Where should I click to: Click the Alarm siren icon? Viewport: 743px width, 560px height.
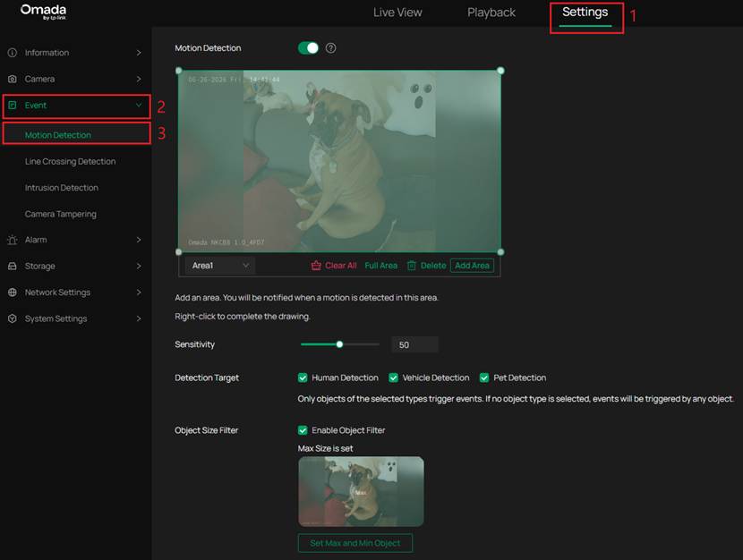tap(13, 240)
